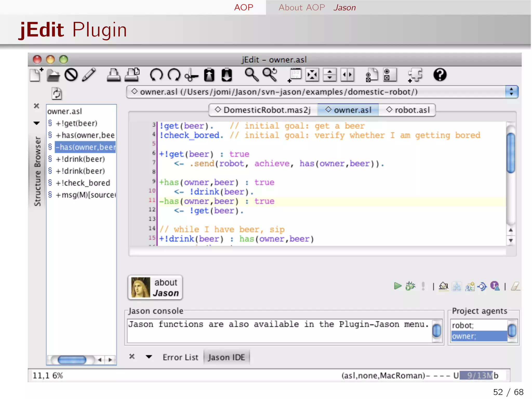Click editor scrollbar down arrow
The image size is (532, 399).
511,240
